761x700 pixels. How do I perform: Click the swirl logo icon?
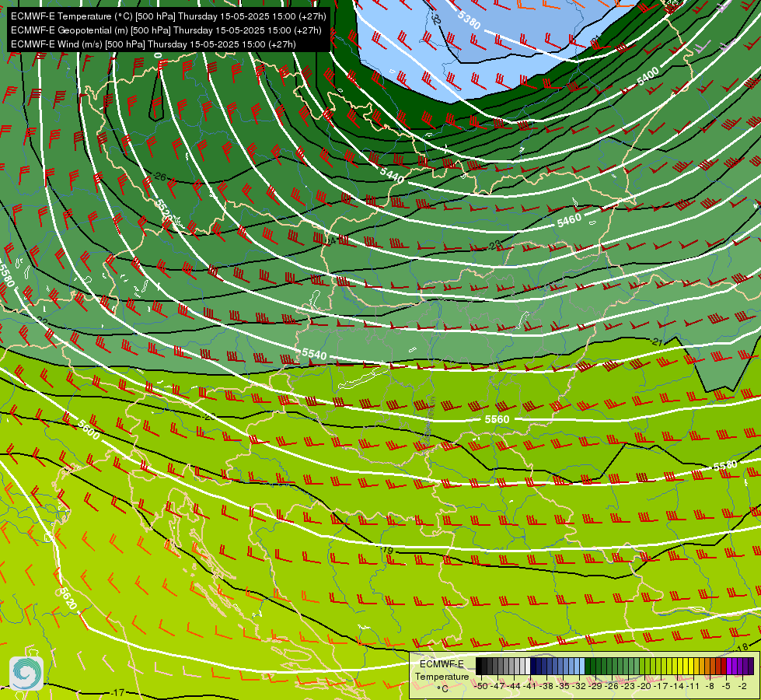[x=26, y=674]
